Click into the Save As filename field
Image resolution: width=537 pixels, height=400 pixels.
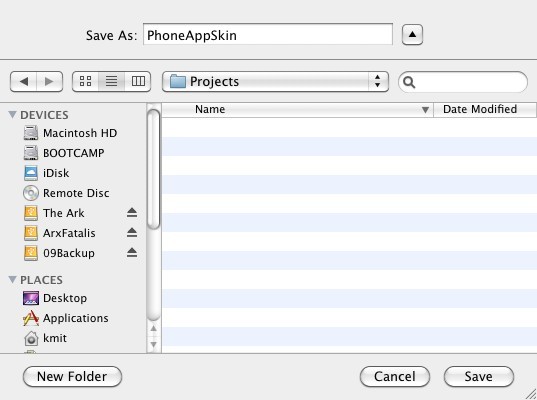(x=268, y=35)
